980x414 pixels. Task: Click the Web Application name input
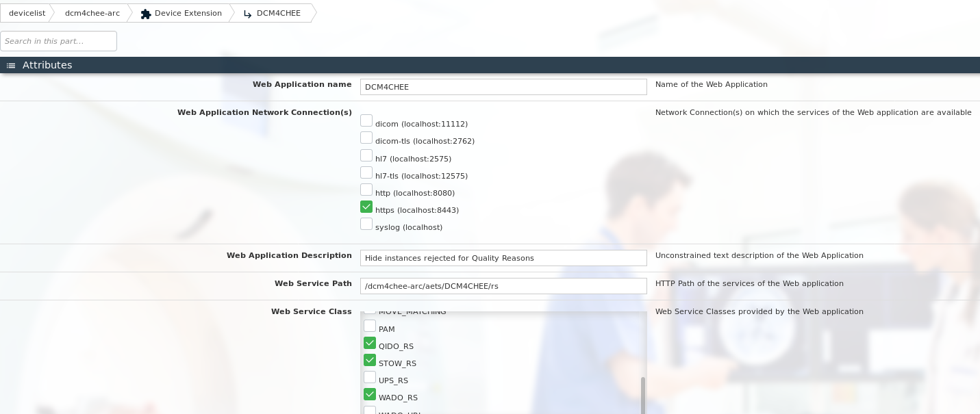(503, 87)
